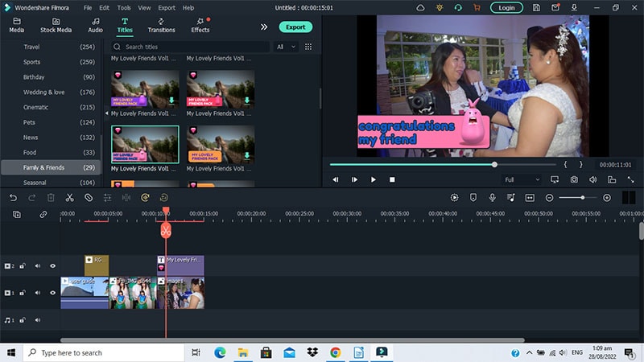
Task: Step back one frame in preview
Action: (x=335, y=179)
